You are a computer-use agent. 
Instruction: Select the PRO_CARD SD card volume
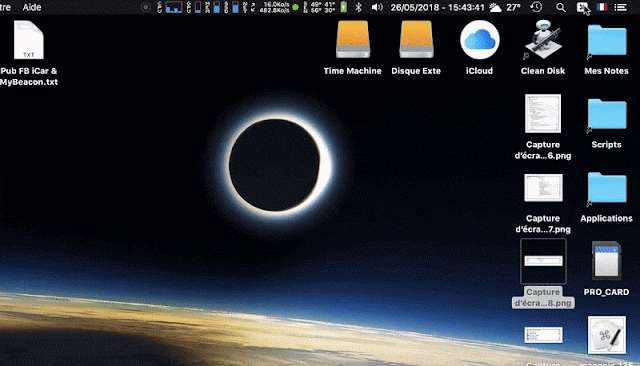click(x=607, y=260)
